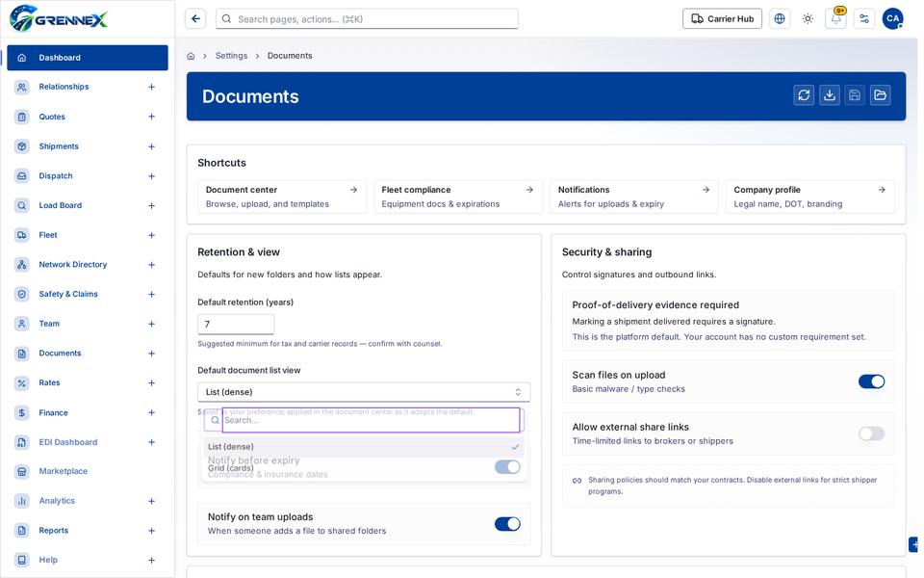The width and height of the screenshot is (924, 578).
Task: Click Load Board sidebar icon
Action: (22, 205)
